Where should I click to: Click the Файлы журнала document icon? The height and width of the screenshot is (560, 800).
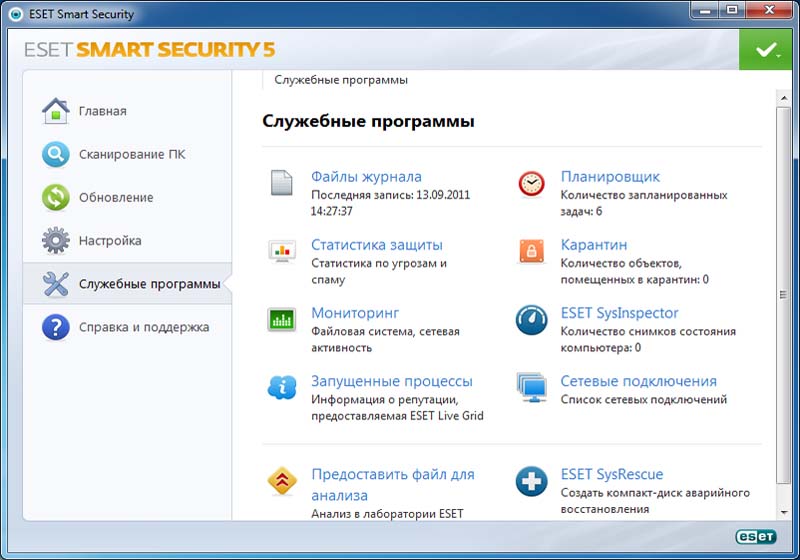coord(282,183)
